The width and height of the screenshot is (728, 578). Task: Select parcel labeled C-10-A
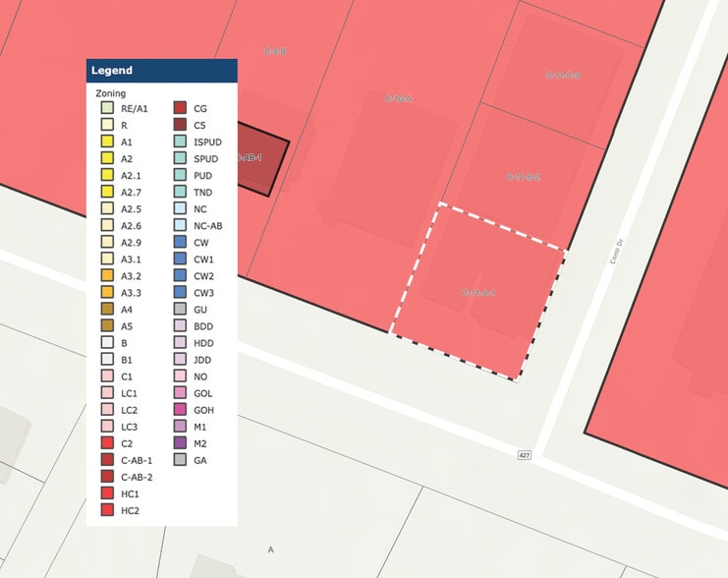pyautogui.click(x=398, y=98)
